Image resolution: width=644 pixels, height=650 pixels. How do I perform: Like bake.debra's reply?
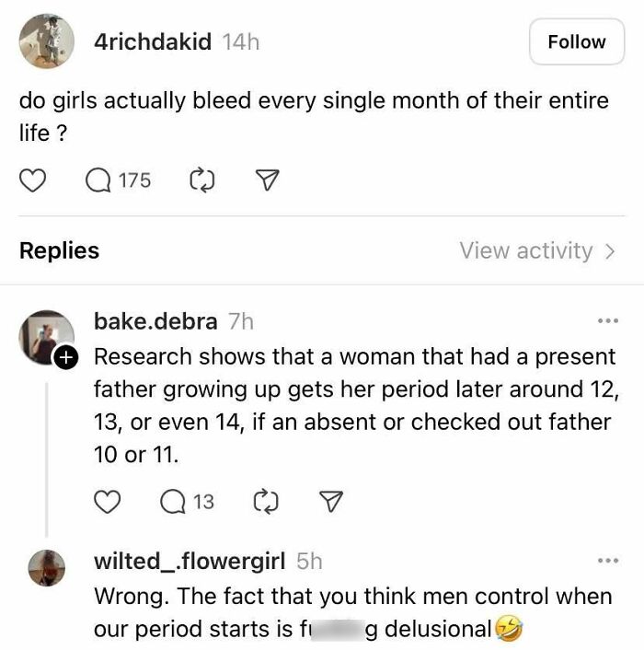(109, 501)
